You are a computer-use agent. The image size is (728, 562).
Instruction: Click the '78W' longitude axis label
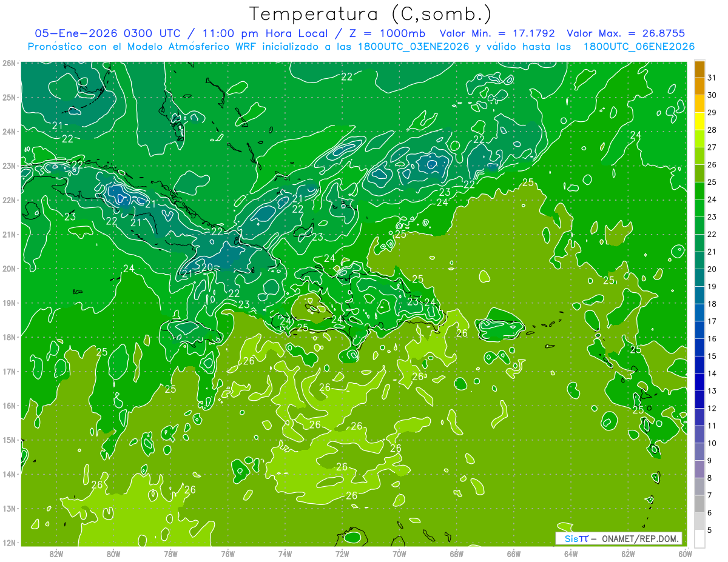point(170,554)
